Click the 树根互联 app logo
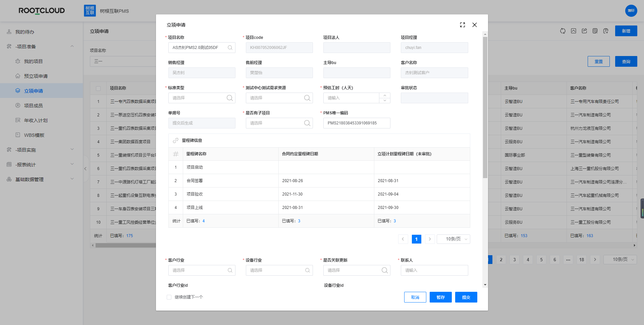Image resolution: width=644 pixels, height=325 pixels. pos(90,11)
